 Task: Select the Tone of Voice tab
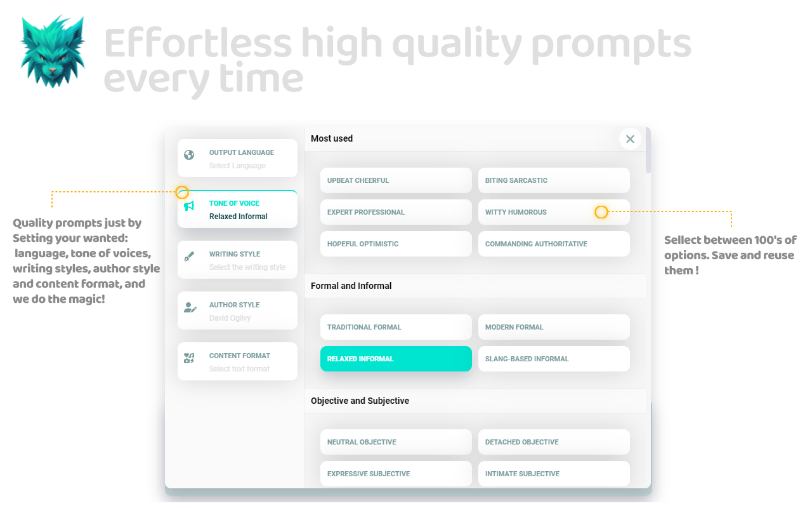point(237,209)
